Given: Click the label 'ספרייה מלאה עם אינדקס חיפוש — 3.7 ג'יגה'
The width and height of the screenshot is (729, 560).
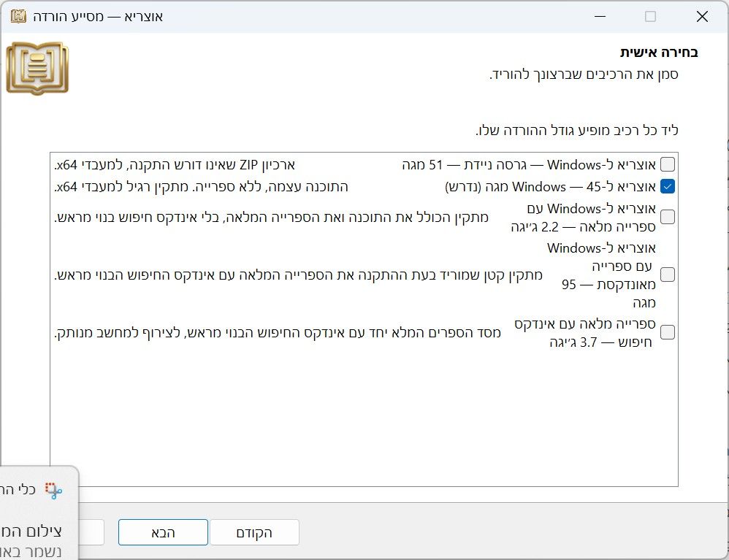Looking at the screenshot, I should point(585,333).
